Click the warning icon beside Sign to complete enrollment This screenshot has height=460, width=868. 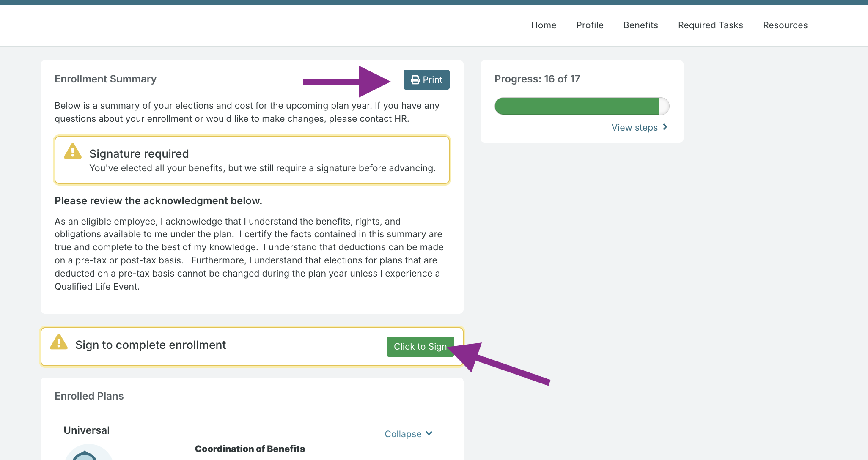click(x=59, y=342)
